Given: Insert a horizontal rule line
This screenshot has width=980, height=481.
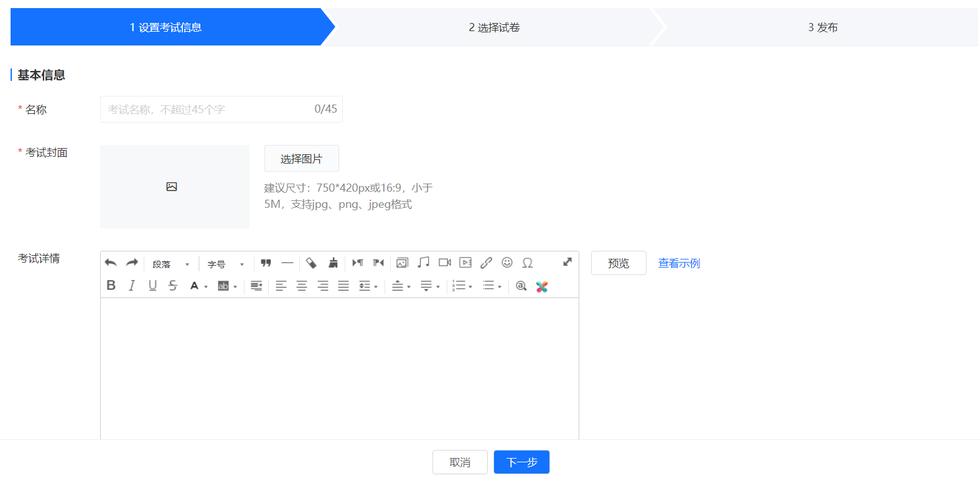Looking at the screenshot, I should [x=287, y=263].
